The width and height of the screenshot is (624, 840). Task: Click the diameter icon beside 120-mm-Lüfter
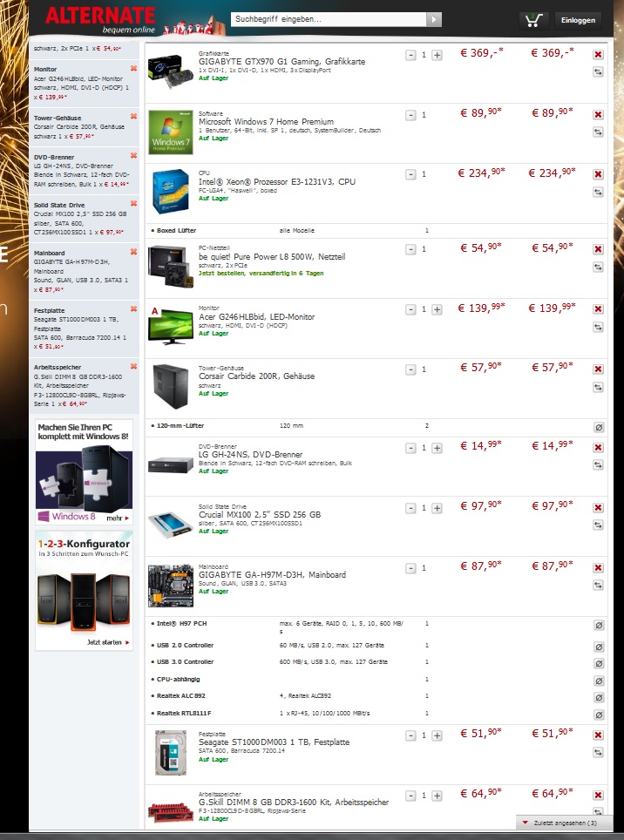tap(599, 428)
